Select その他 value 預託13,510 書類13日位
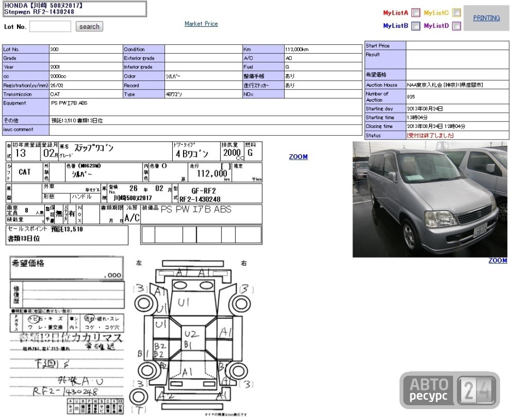This screenshot has width=511, height=420. [x=77, y=120]
